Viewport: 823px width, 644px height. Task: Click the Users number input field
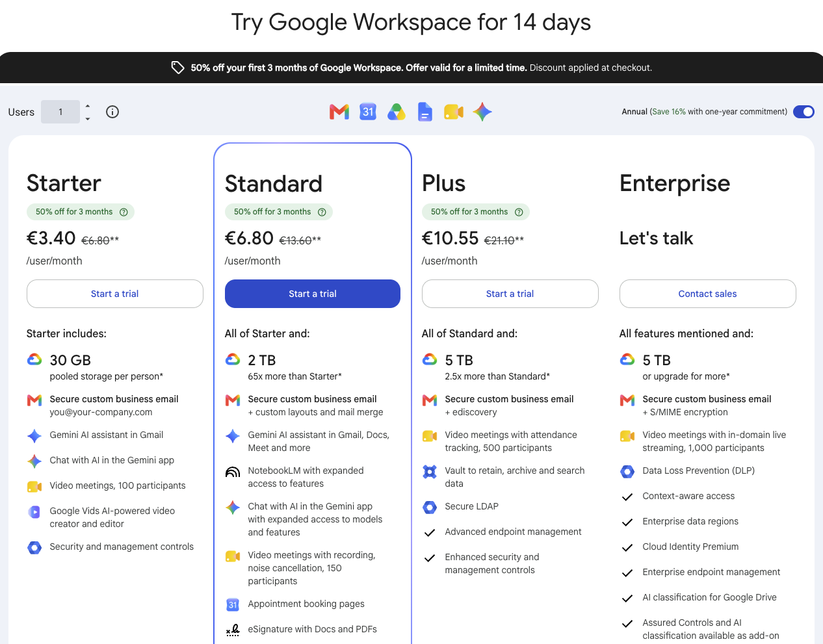[60, 112]
